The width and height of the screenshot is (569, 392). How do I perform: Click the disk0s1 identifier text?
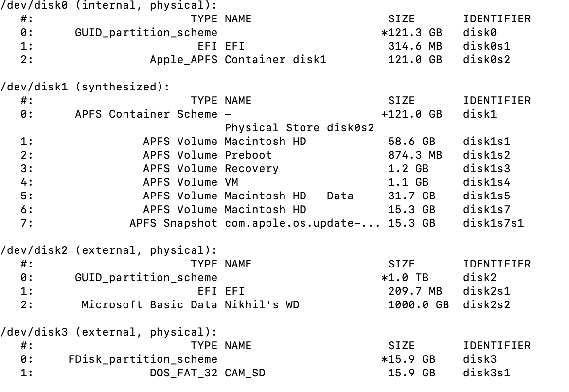(486, 46)
